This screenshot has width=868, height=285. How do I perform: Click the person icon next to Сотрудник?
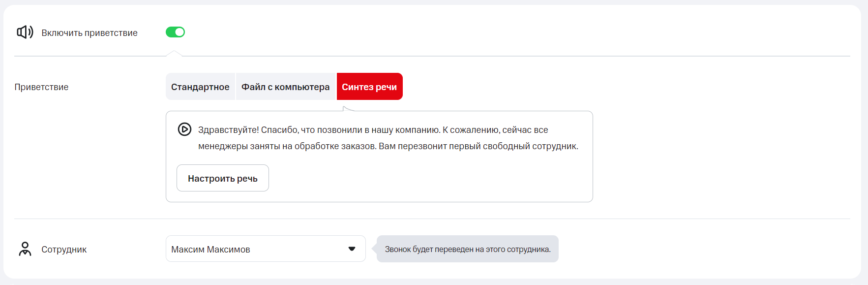(x=25, y=249)
